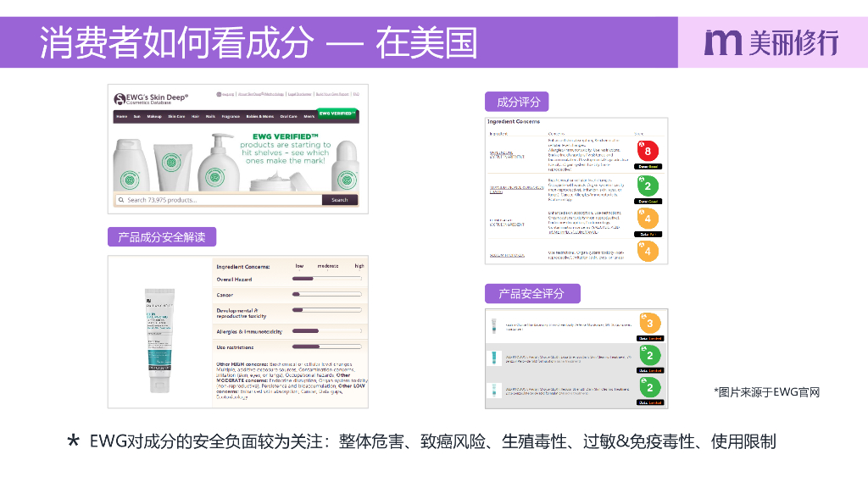Click the 产品成分安全解读 label
Viewport: 868px width, 488px height.
tap(162, 237)
